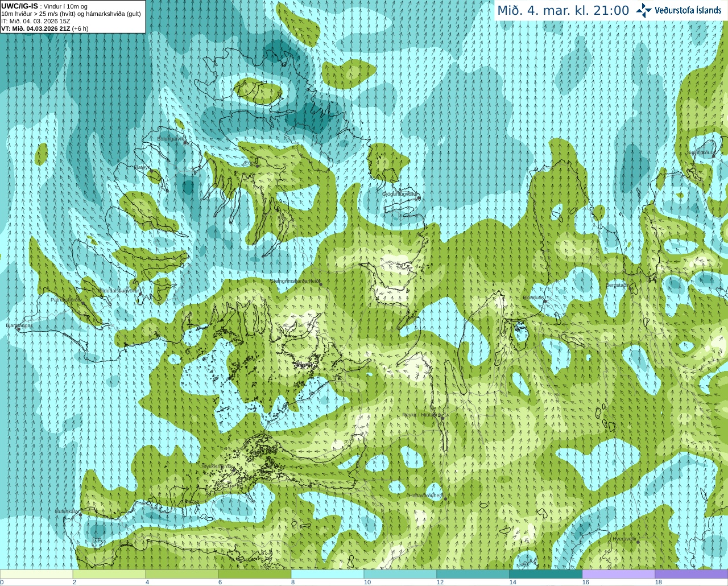Screen dimensions: 728x586
Task: Click the Patreksfjörður station label
Action: [66, 299]
